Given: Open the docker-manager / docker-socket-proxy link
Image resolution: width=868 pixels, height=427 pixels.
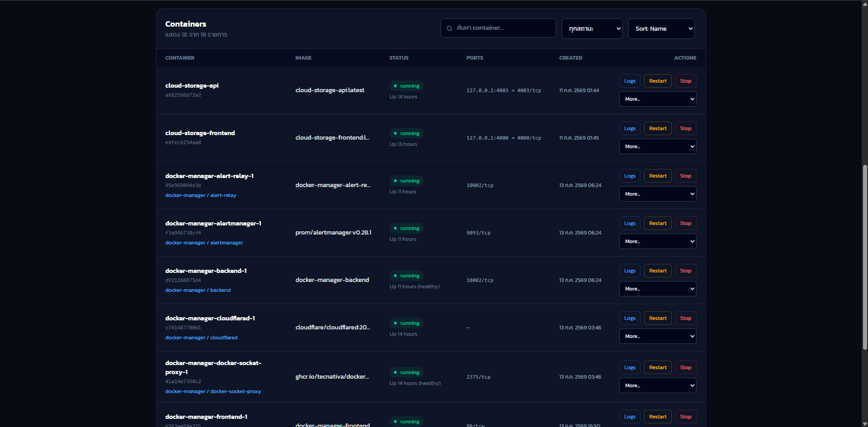Looking at the screenshot, I should [x=213, y=391].
